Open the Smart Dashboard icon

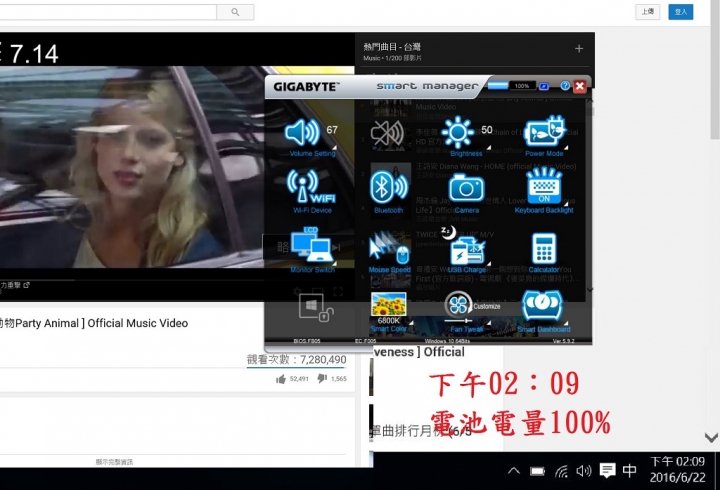click(x=542, y=305)
